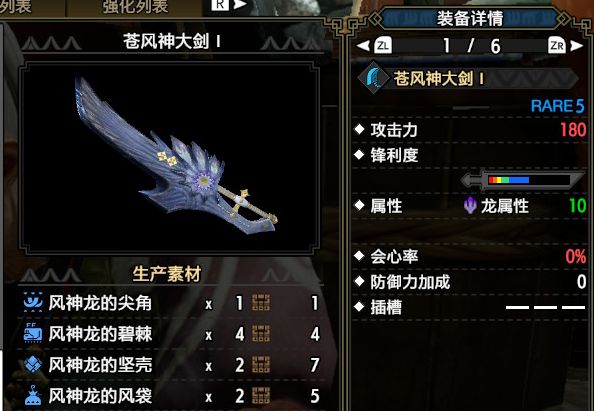The height and width of the screenshot is (411, 594).
Task: Click the 苍风神大剑 I title above preview
Action: tap(172, 41)
